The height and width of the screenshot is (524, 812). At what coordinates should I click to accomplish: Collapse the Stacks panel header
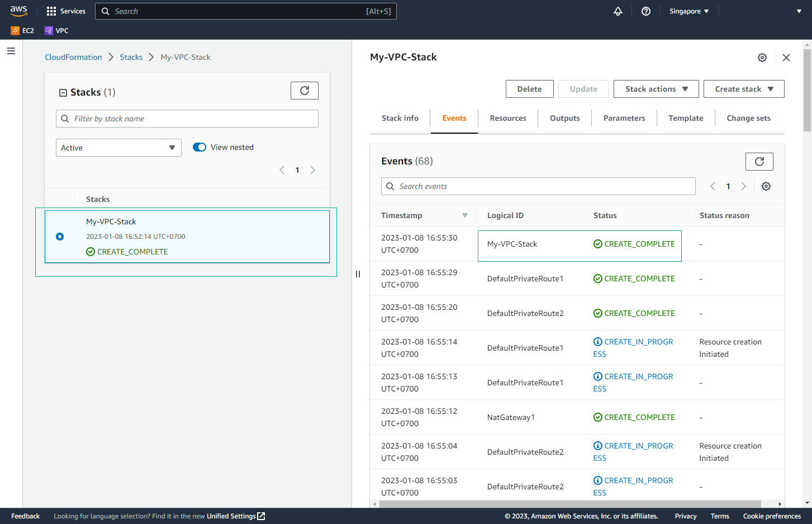(63, 93)
